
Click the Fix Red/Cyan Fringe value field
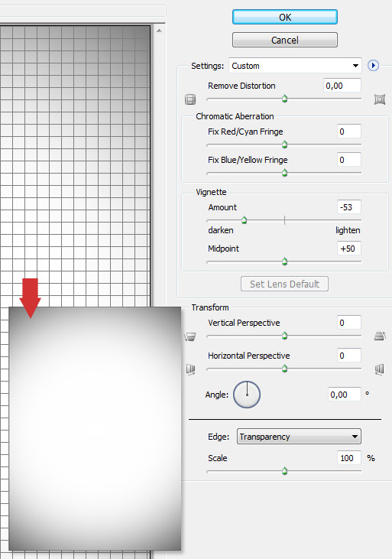[349, 132]
